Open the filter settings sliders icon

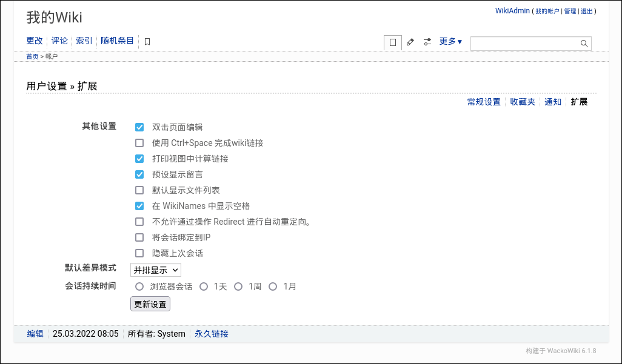coord(427,42)
